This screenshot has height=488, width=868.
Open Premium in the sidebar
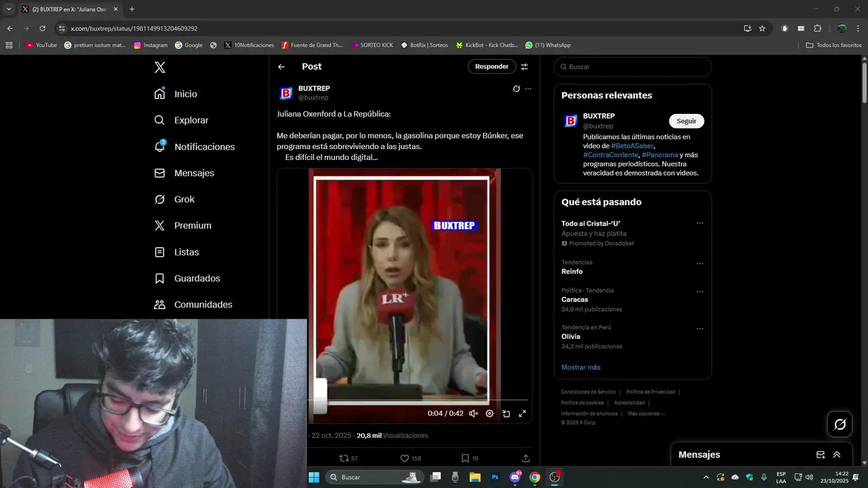183,225
